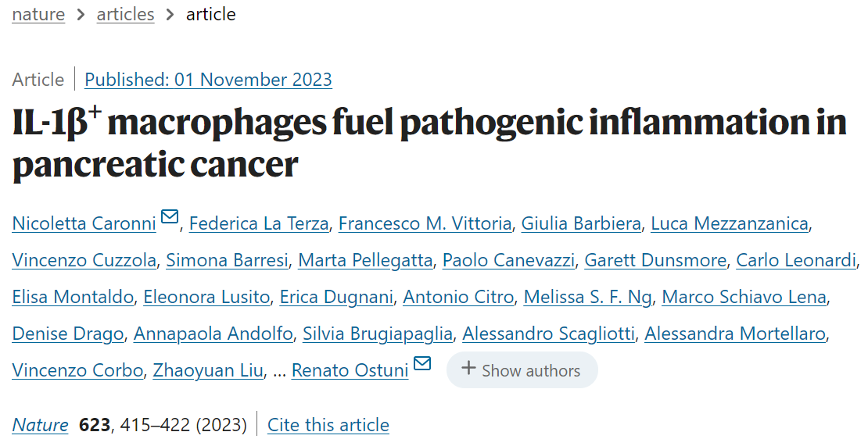This screenshot has width=868, height=439.
Task: Click email envelope icon beside Renato Ostuni
Action: (x=421, y=363)
